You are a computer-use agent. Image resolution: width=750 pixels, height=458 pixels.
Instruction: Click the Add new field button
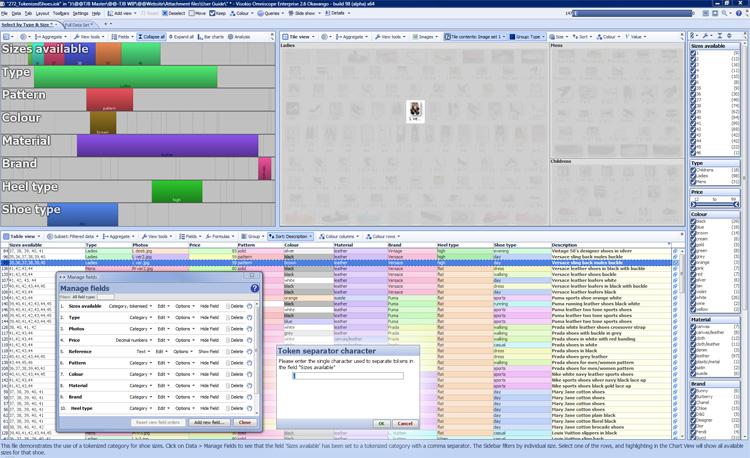pos(209,422)
